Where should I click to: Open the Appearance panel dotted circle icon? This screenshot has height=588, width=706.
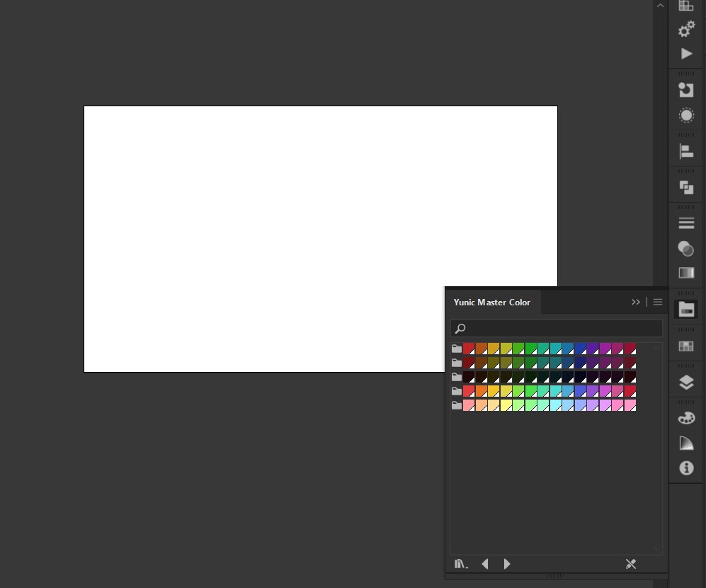[686, 115]
